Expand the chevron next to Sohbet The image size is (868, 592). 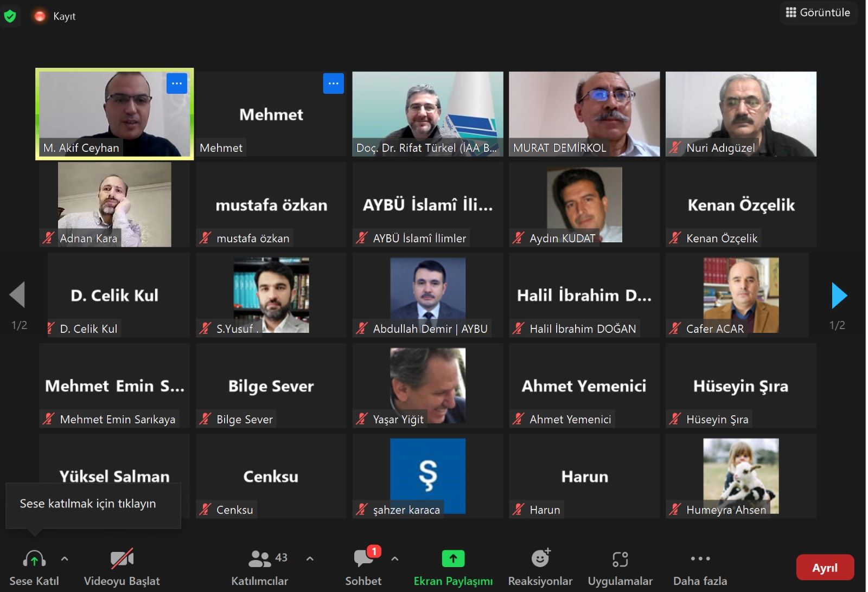[395, 558]
